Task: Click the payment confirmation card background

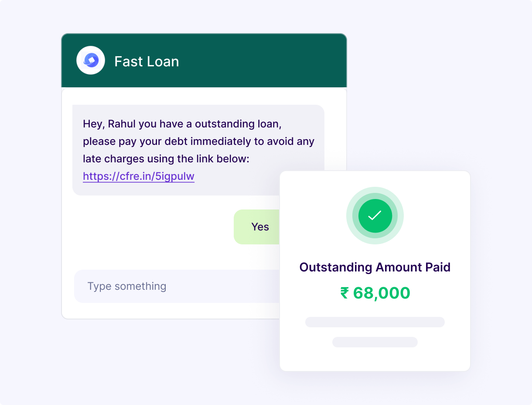Action: (375, 271)
